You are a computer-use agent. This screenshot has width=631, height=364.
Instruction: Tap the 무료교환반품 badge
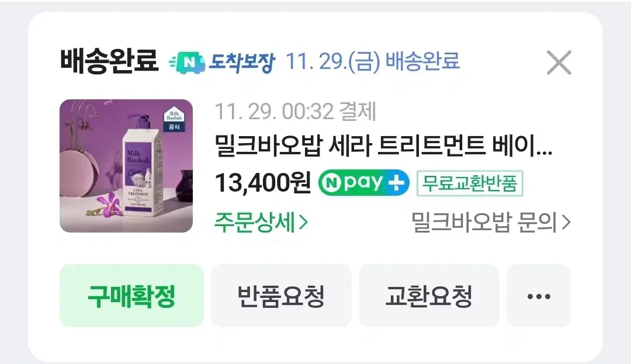[470, 183]
